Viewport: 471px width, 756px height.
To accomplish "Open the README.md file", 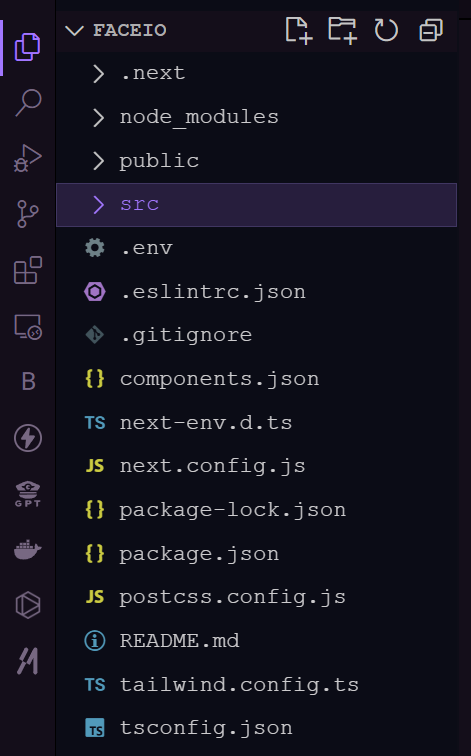I will (256, 641).
